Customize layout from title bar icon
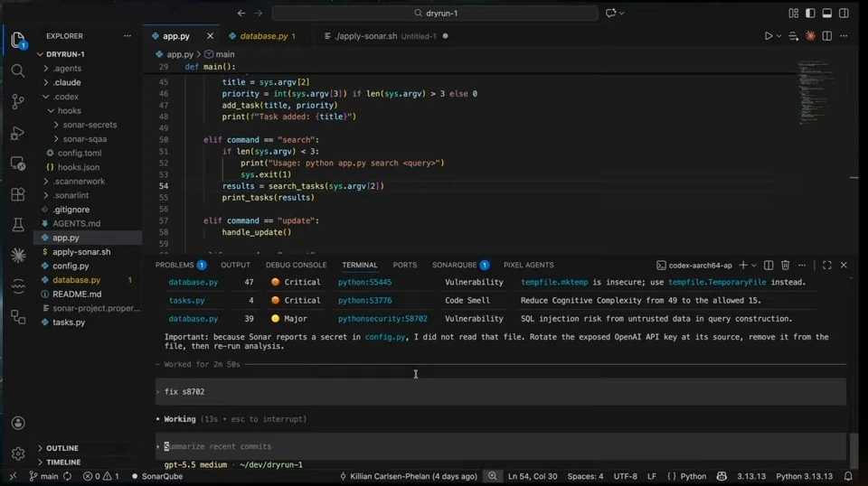Screen dimensions: 868x486 tap(793, 13)
